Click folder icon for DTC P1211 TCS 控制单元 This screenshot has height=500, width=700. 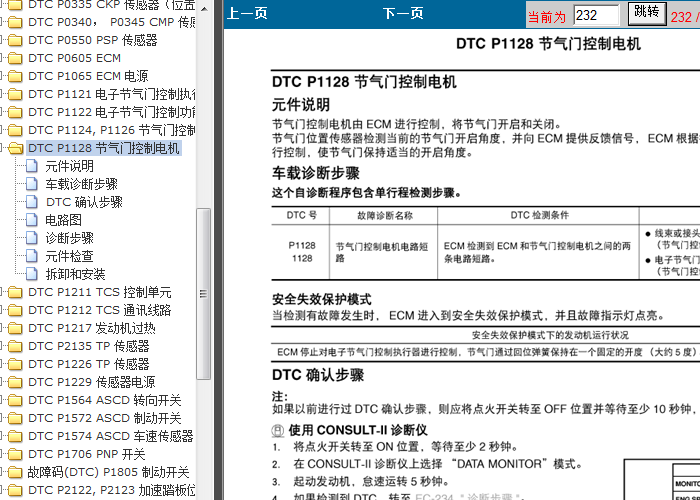[x=15, y=292]
